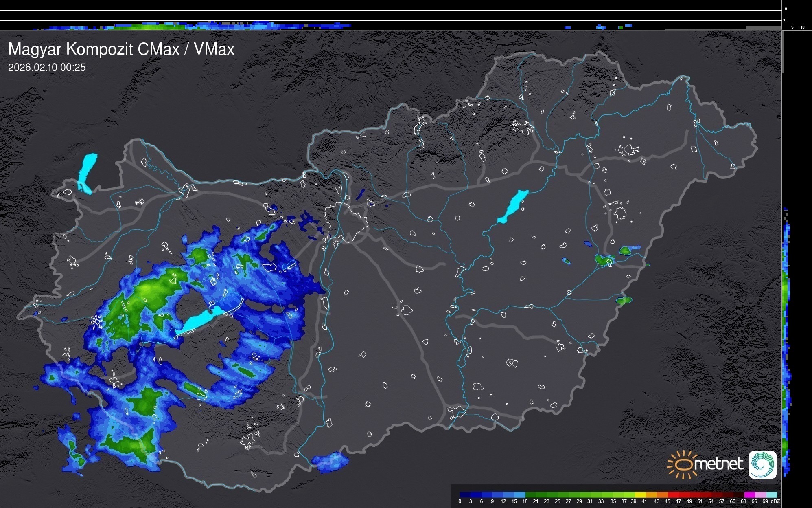Click the 2026.02.10 00:25 timestamp
Screen dimensions: 812x508
[47, 68]
